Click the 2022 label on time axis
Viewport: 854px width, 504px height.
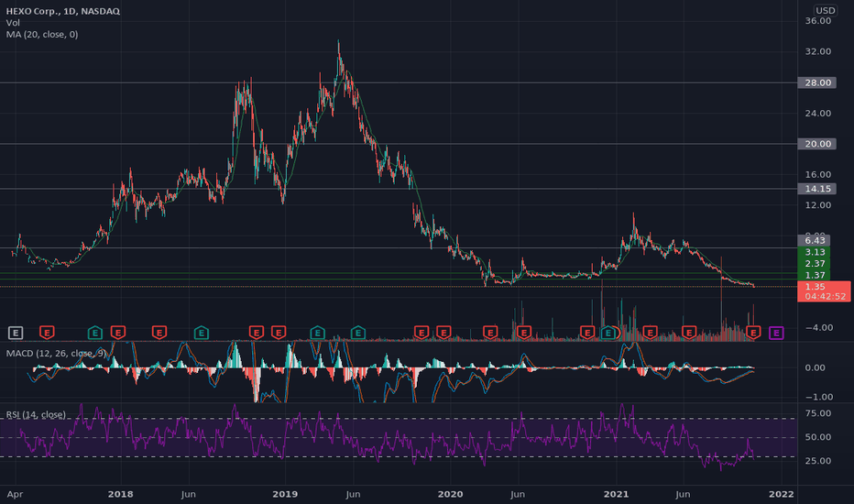(781, 494)
